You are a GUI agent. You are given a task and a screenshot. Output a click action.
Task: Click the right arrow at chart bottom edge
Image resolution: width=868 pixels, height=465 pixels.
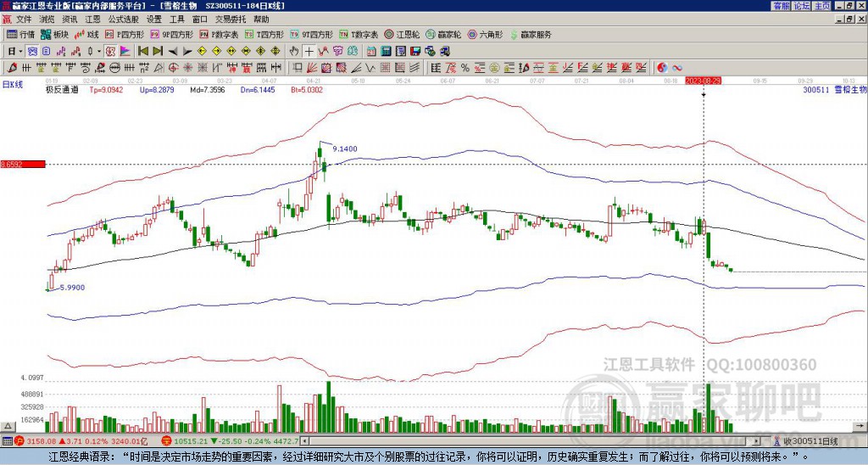click(x=861, y=426)
